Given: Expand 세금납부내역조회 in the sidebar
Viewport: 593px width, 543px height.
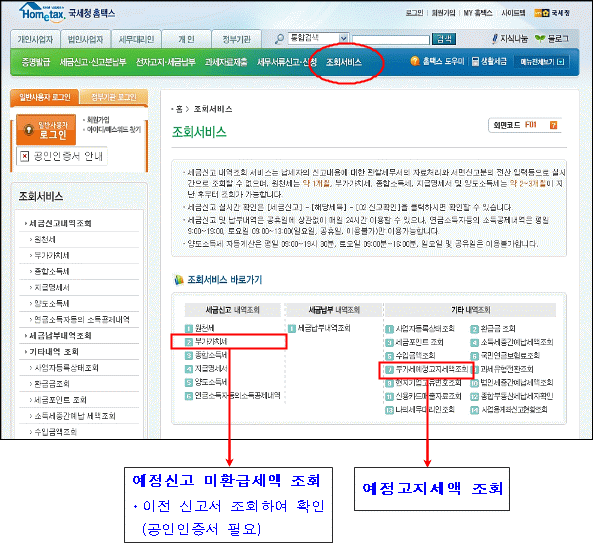Looking at the screenshot, I should click(60, 335).
